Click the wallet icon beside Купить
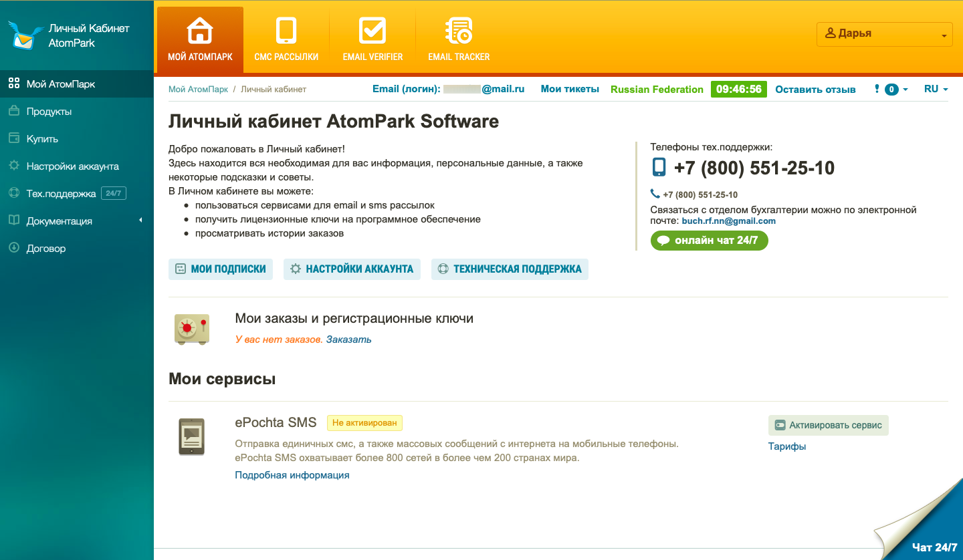Viewport: 963px width, 560px height. [x=13, y=139]
